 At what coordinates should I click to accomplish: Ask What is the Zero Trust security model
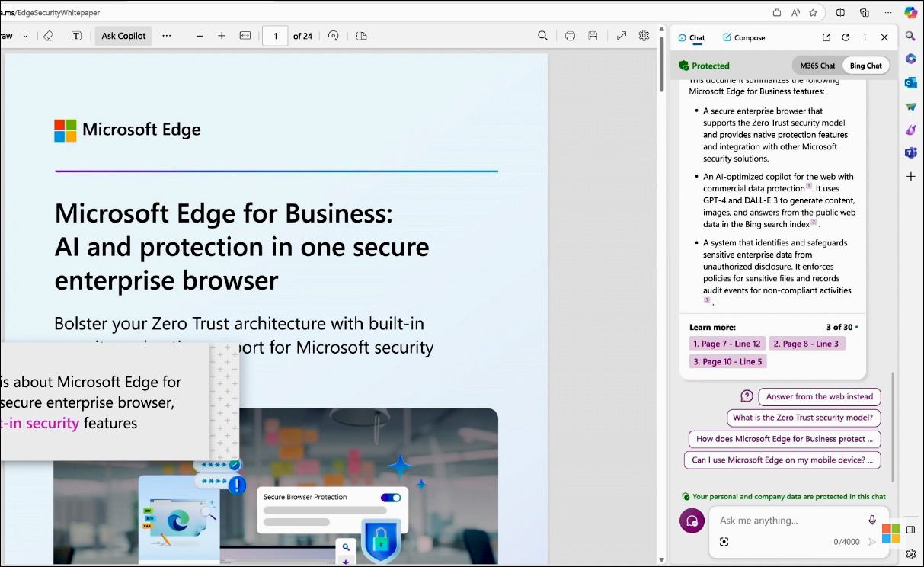[x=804, y=418]
